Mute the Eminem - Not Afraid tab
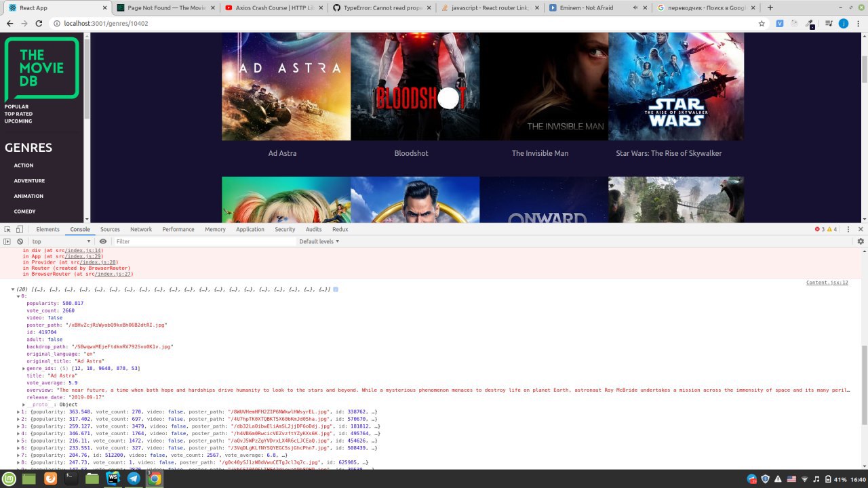This screenshot has height=488, width=868. (635, 7)
